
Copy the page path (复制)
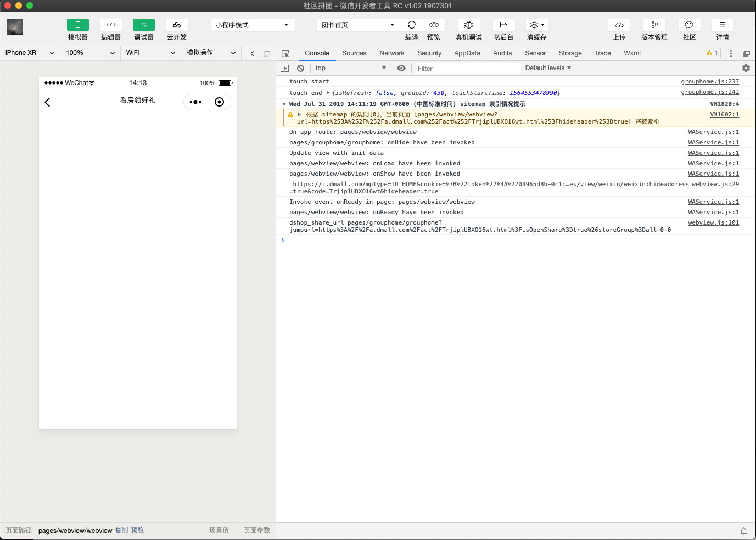[121, 531]
